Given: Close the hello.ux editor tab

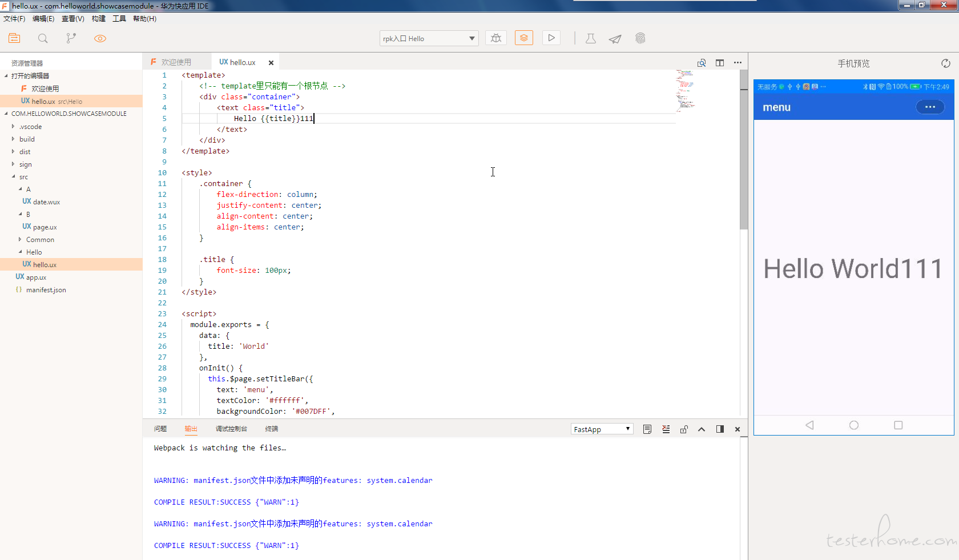Looking at the screenshot, I should point(271,63).
